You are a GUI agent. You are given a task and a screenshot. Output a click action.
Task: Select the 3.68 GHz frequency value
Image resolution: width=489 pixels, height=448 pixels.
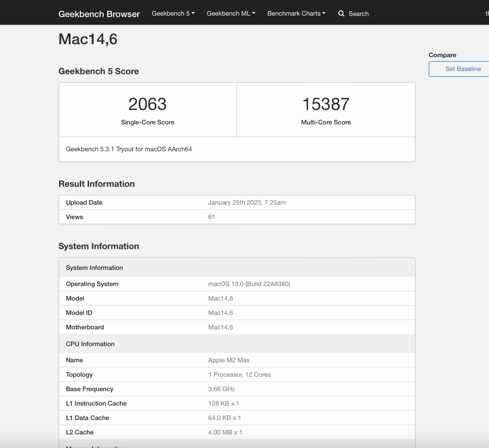222,389
